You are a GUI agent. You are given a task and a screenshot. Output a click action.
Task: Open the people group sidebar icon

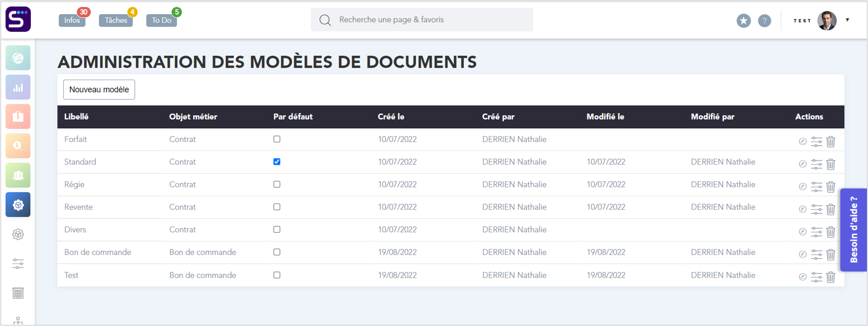tap(18, 175)
